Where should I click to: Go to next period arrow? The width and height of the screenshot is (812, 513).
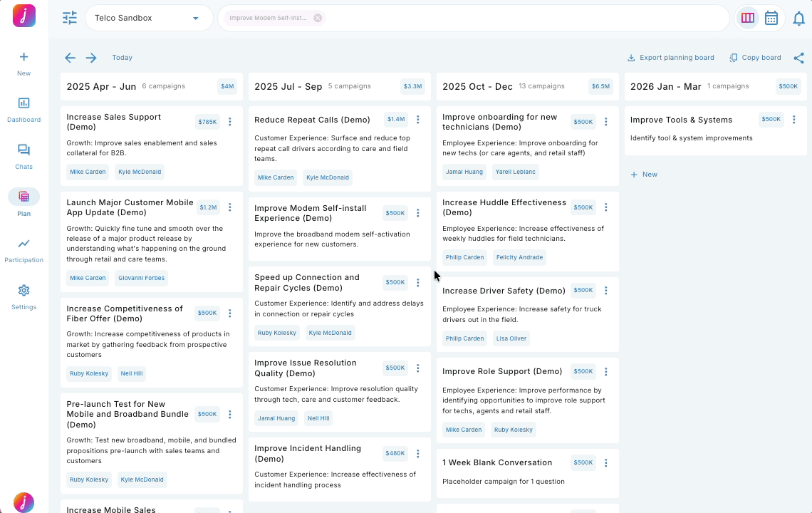[91, 58]
